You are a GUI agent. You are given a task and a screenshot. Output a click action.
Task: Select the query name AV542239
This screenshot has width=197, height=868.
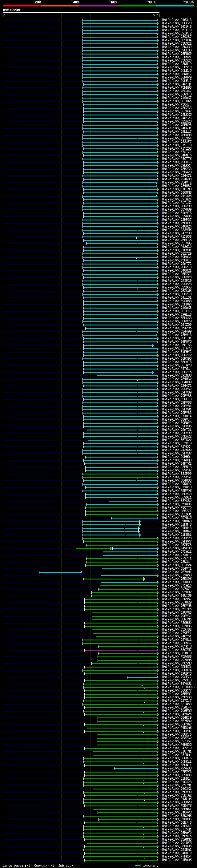[x=11, y=10]
